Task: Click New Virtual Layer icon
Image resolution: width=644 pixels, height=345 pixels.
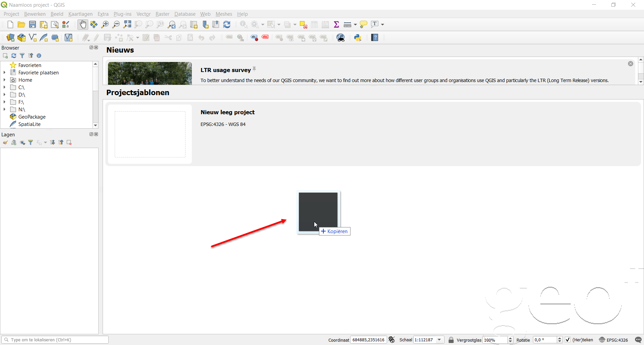Action: (68, 38)
